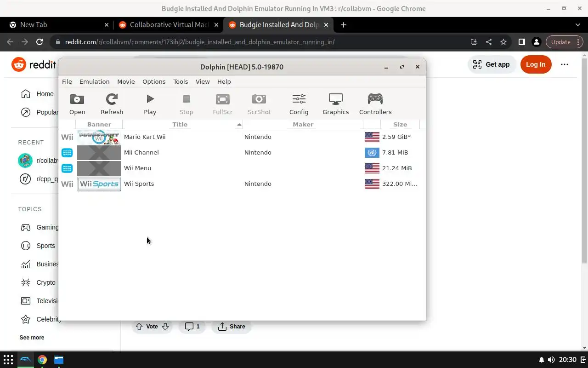
Task: Click the UN world flag for Mii Channel
Action: click(x=372, y=153)
